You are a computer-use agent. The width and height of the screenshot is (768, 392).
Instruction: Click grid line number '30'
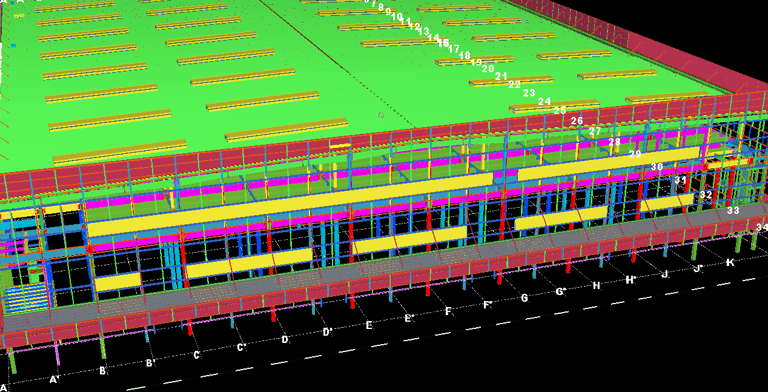657,167
